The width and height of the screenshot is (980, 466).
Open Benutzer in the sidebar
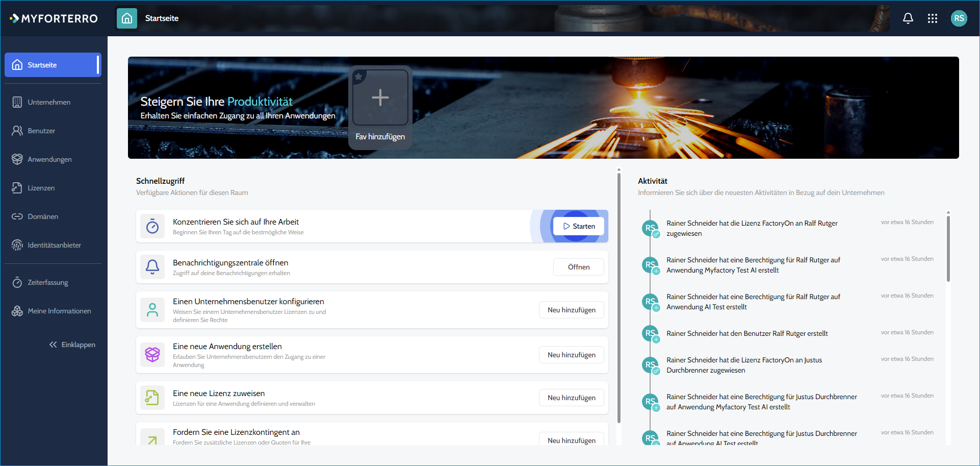[x=53, y=131]
